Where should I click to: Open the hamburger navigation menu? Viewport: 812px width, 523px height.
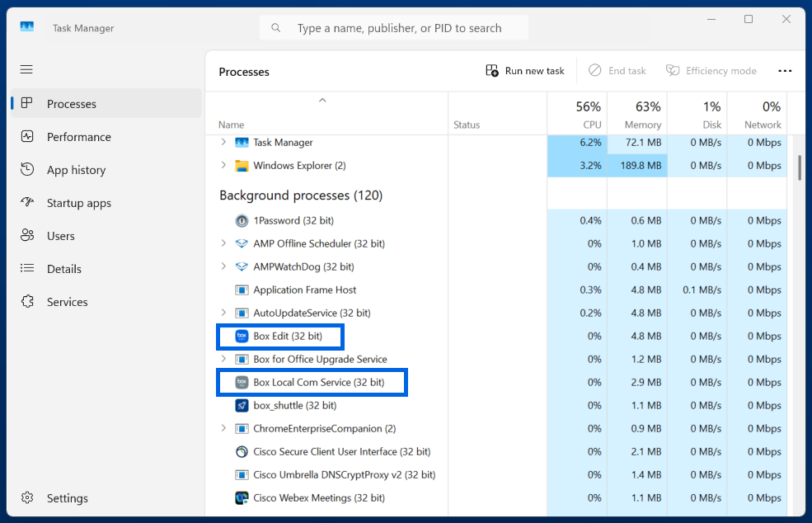27,70
